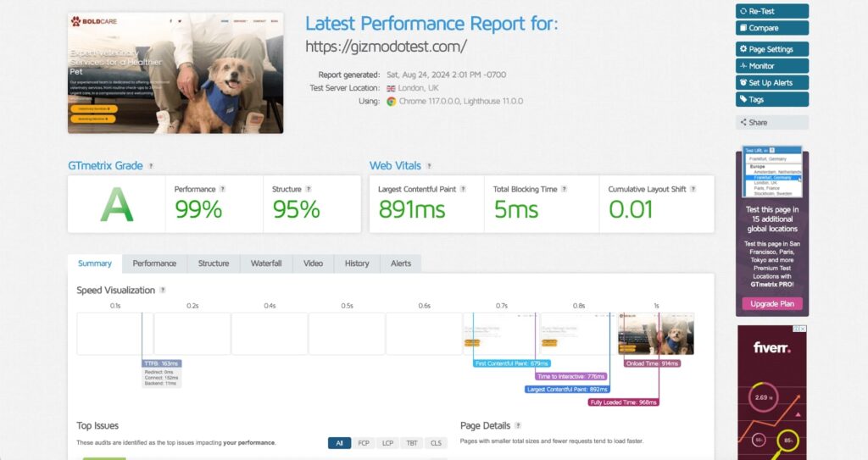Click the Time to Interactive marker
Viewport: 868px width, 460px height.
572,376
